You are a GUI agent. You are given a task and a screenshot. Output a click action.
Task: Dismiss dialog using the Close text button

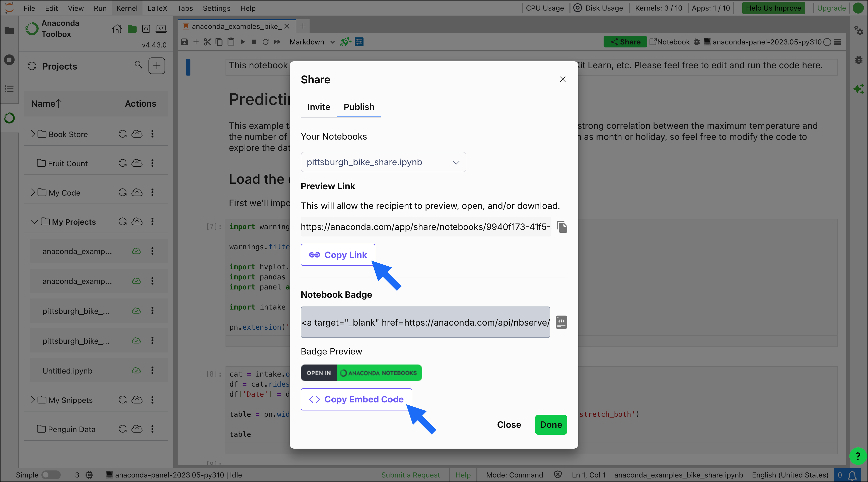[509, 425]
